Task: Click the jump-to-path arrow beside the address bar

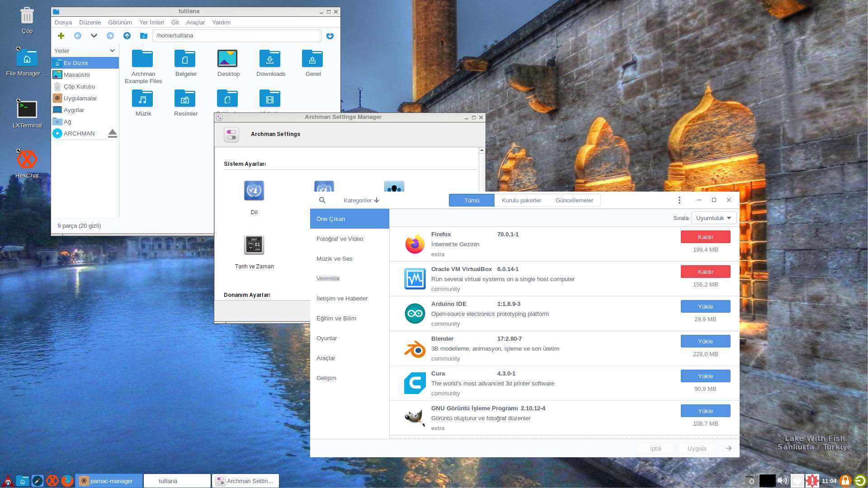Action: click(x=330, y=36)
